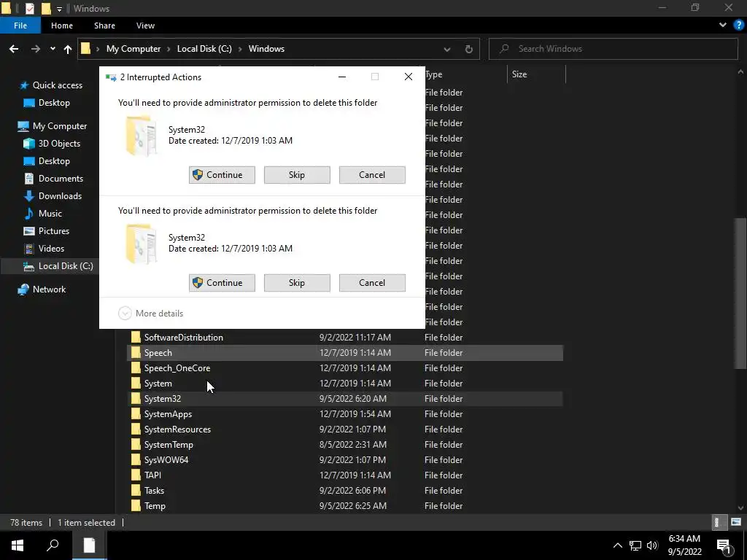Viewport: 747px width, 560px height.
Task: Expand the ribbon with the chevron
Action: (723, 25)
